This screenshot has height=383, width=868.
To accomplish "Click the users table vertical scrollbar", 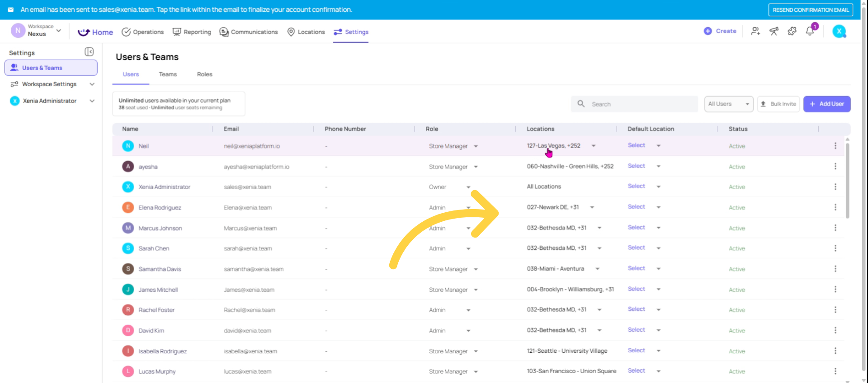I will tap(847, 181).
